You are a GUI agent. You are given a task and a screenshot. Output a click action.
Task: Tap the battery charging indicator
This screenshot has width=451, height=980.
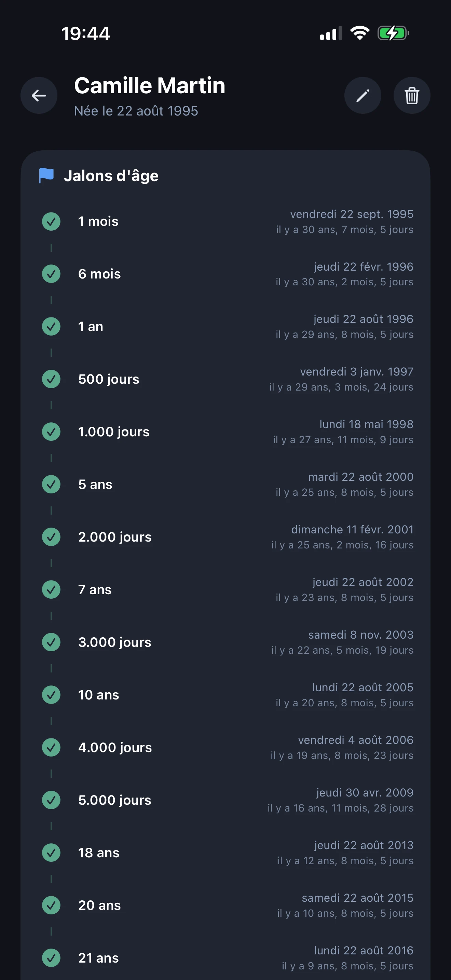coord(393,33)
